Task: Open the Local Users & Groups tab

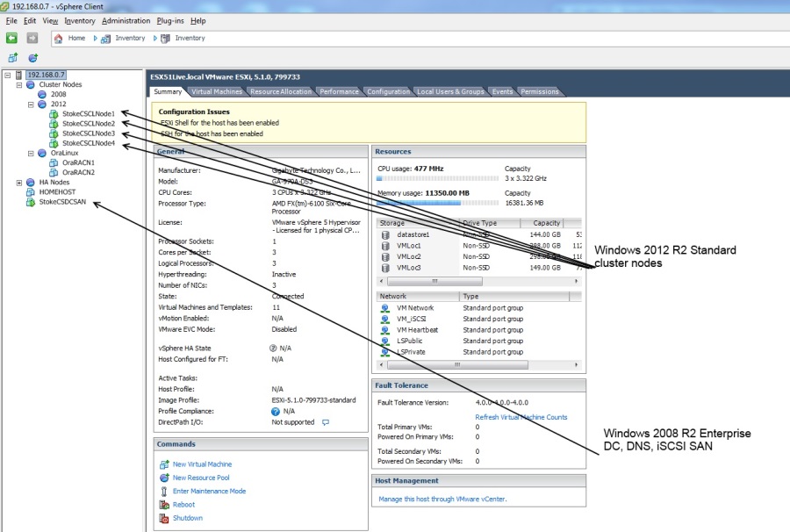Action: 450,91
